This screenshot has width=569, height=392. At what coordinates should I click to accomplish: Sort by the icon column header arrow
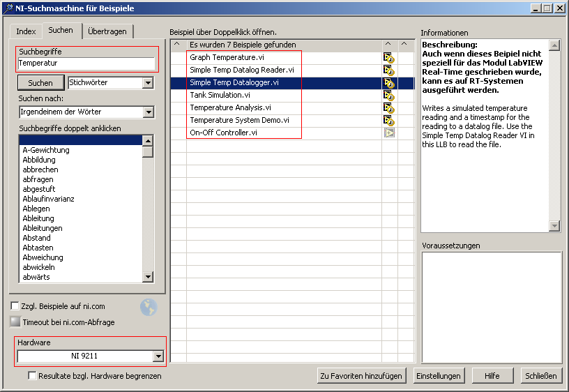pyautogui.click(x=388, y=44)
